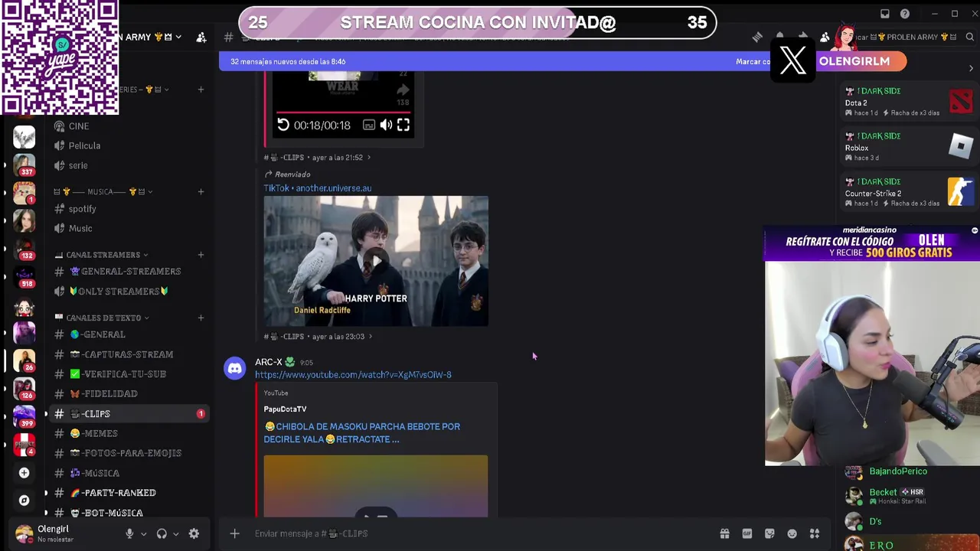Toggle captions on the video player

tap(369, 125)
